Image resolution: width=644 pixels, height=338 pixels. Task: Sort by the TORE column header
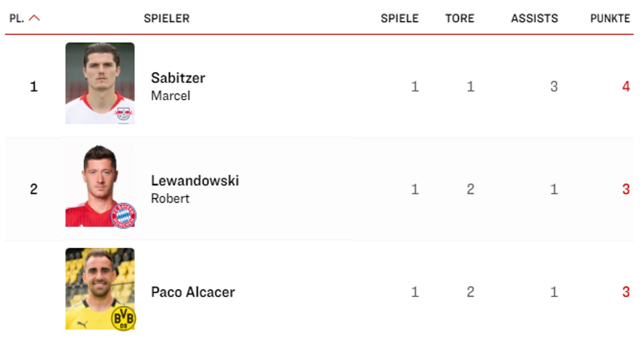tap(460, 19)
